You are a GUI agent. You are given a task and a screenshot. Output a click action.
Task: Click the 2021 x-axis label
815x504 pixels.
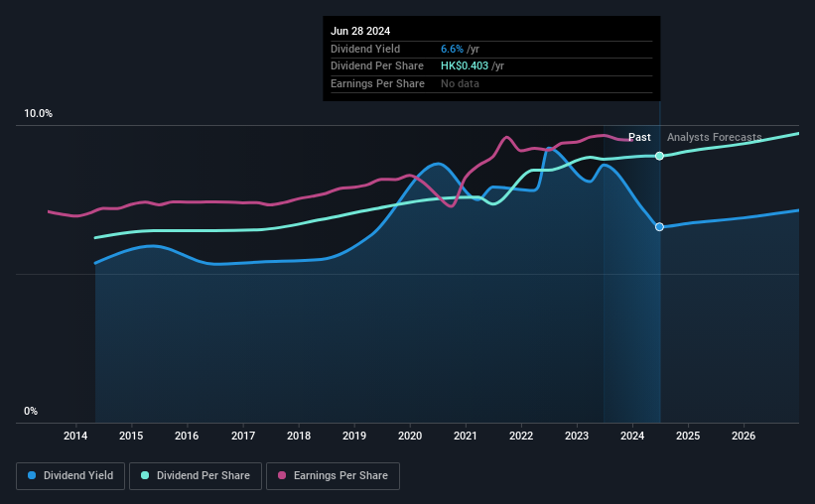tap(466, 436)
